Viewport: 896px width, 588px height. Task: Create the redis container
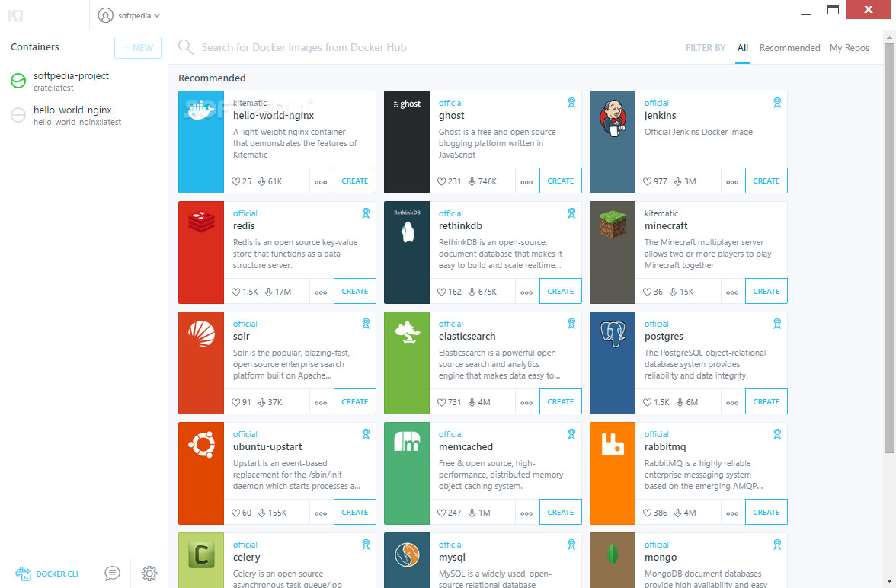[x=355, y=291]
